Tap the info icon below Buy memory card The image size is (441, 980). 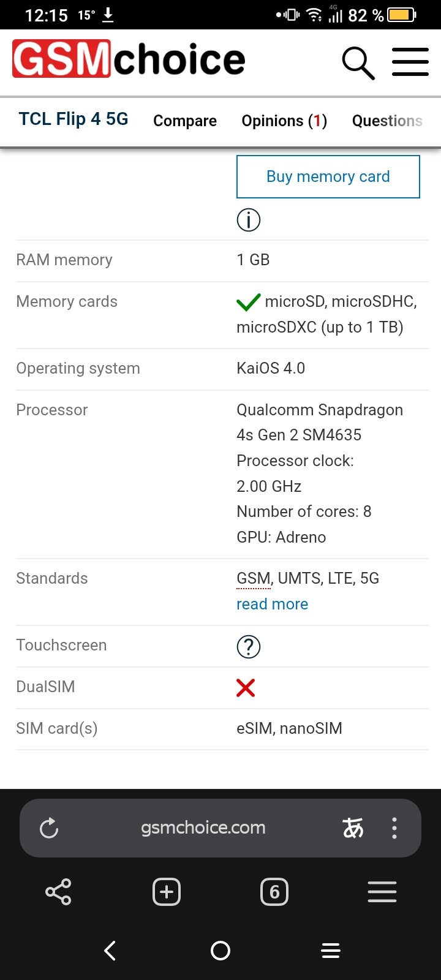pos(249,220)
